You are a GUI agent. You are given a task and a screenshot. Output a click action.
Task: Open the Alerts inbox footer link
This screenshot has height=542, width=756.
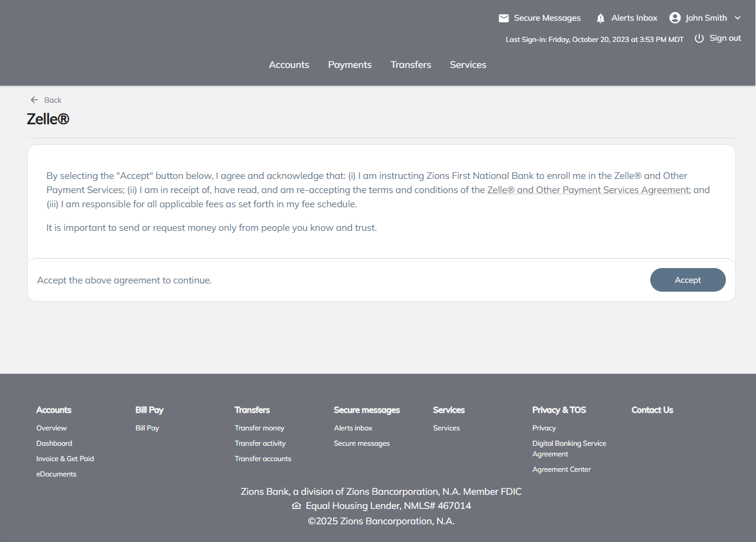tap(353, 428)
